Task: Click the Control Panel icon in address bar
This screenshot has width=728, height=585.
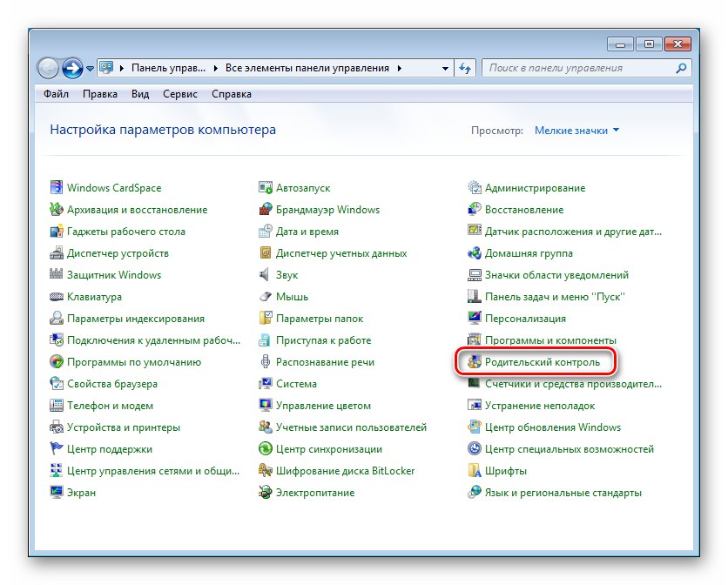Action: 107,68
